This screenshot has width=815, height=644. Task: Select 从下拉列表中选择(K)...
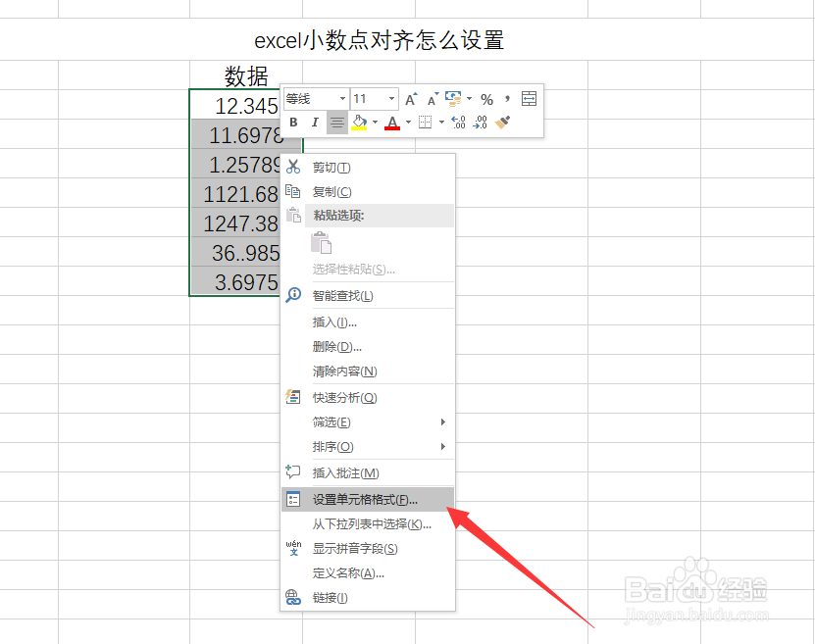[x=368, y=523]
